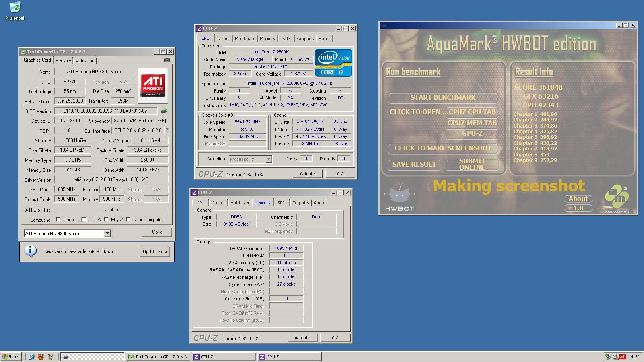Click TechPowerUp GPU-Z taskbar button
The height and width of the screenshot is (362, 644).
click(x=158, y=357)
